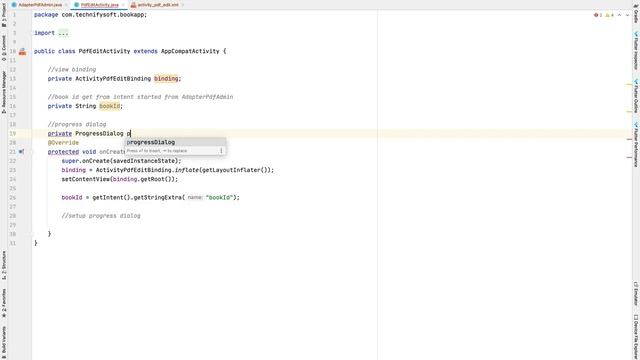Click the PdfEditActivity class name
The width and height of the screenshot is (640, 360).
pyautogui.click(x=104, y=51)
